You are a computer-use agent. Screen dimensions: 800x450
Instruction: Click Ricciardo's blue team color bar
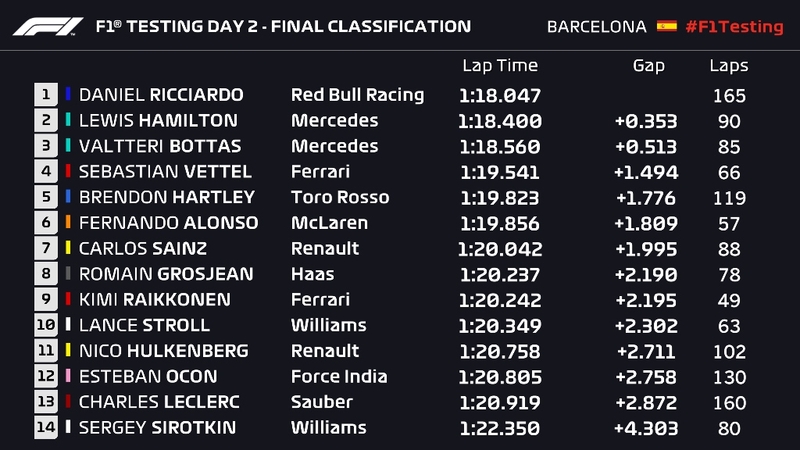(x=68, y=95)
